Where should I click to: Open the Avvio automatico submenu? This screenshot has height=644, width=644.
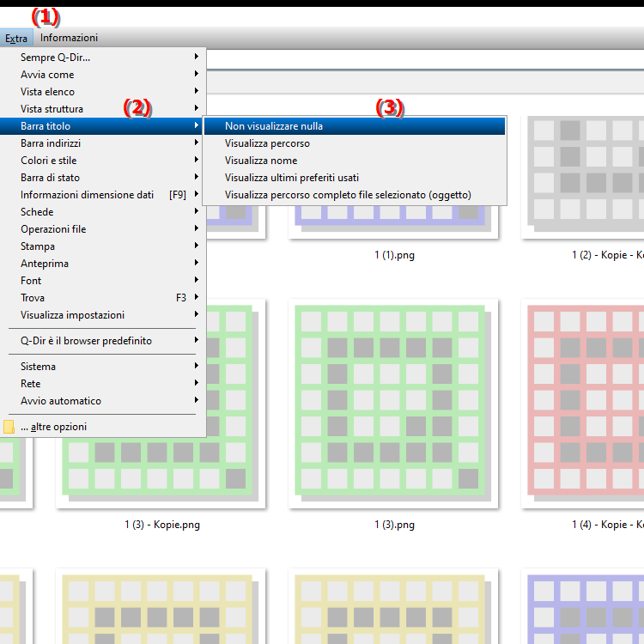(x=102, y=401)
